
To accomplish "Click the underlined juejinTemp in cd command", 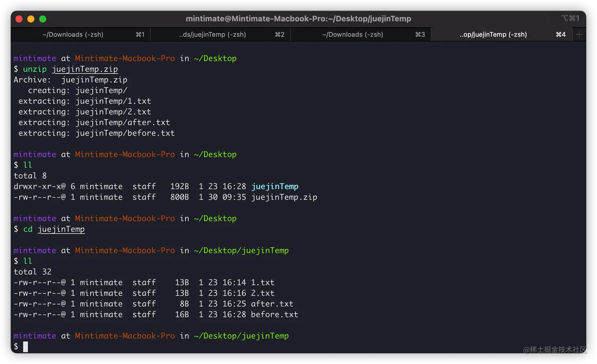I will tap(61, 229).
